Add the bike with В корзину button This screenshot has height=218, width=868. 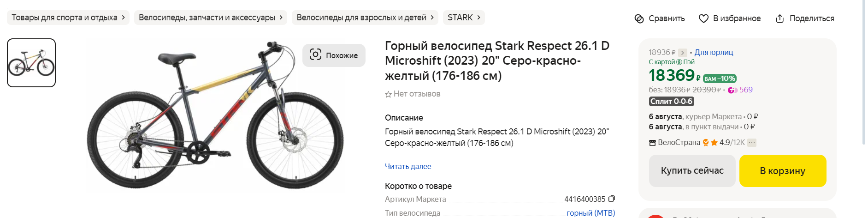(783, 171)
